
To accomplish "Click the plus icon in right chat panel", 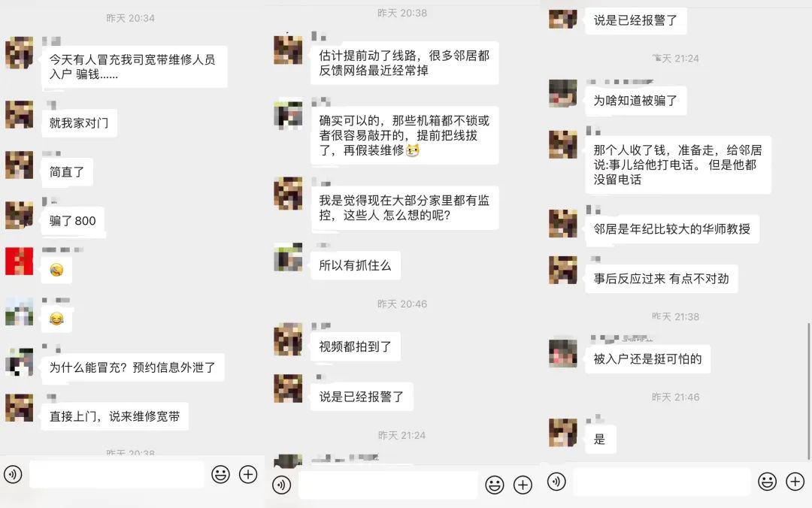I will click(795, 482).
